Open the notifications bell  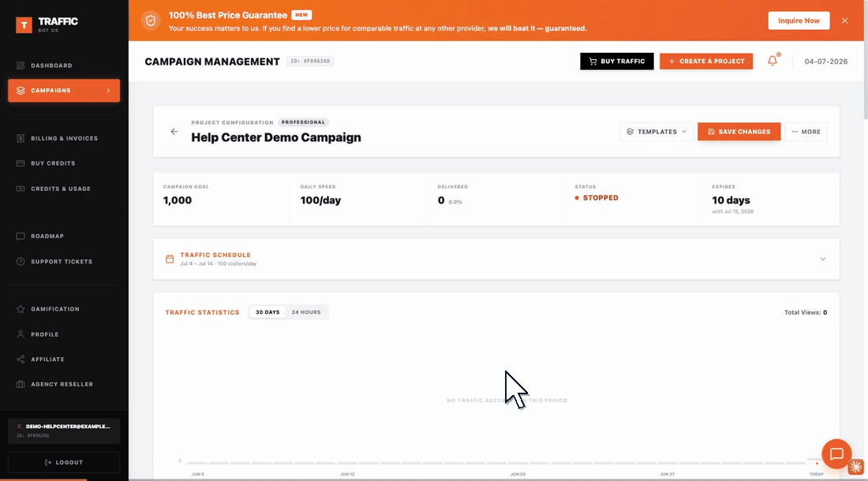click(x=773, y=61)
